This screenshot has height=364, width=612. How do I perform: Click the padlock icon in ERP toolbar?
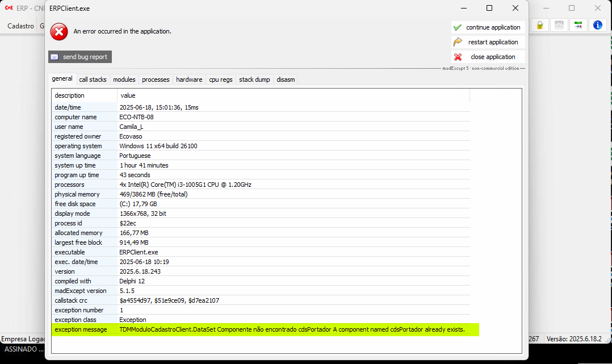pos(540,25)
